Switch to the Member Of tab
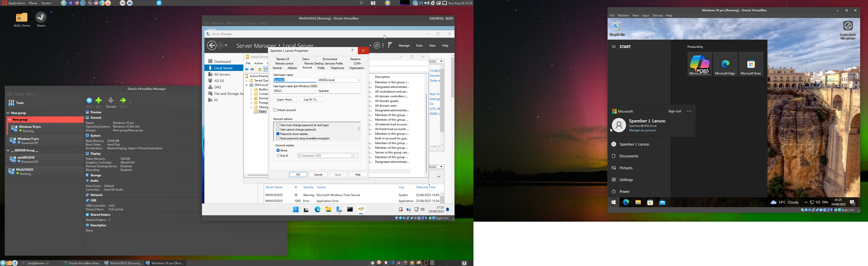The height and width of the screenshot is (266, 868). tap(282, 59)
